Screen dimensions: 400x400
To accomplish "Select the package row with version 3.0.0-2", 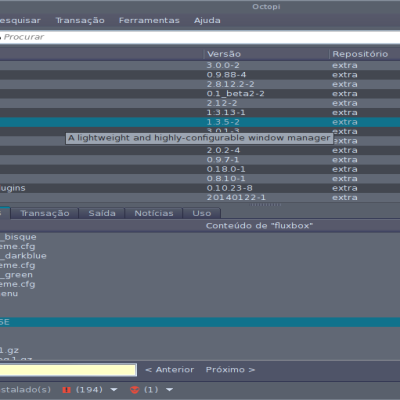I will coord(200,65).
